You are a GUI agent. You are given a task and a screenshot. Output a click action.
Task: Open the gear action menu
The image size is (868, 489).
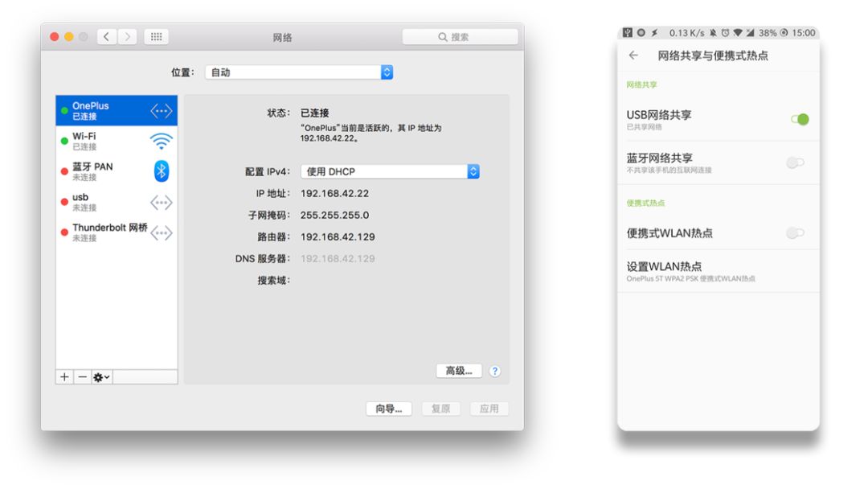point(101,377)
